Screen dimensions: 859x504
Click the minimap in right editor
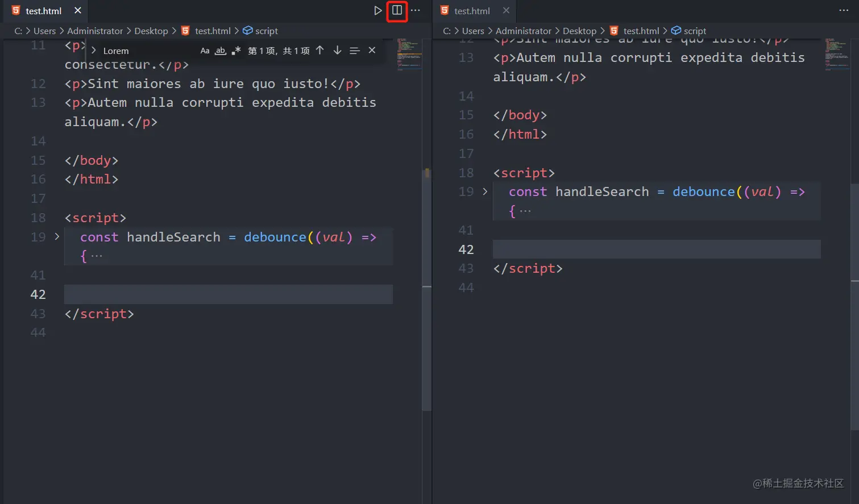click(x=837, y=53)
